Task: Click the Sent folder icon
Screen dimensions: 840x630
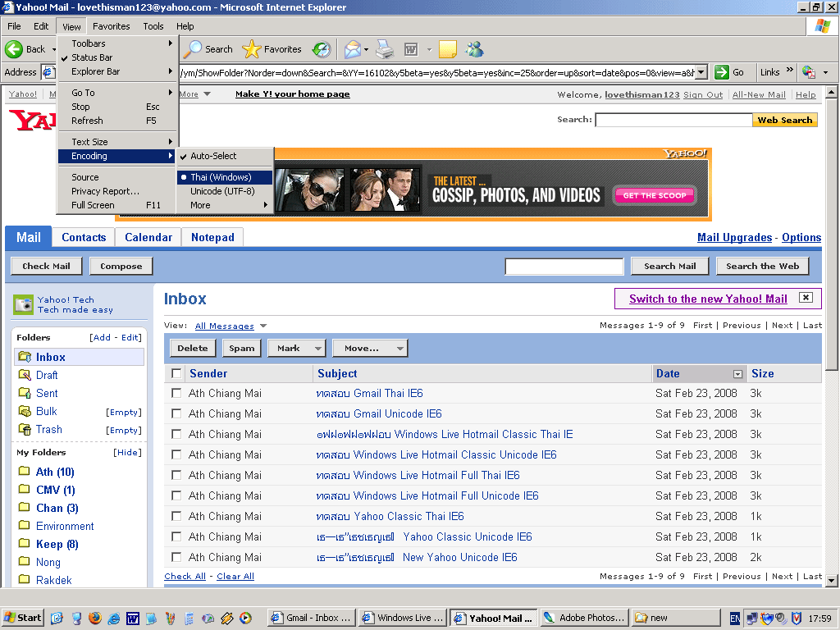Action: point(25,393)
